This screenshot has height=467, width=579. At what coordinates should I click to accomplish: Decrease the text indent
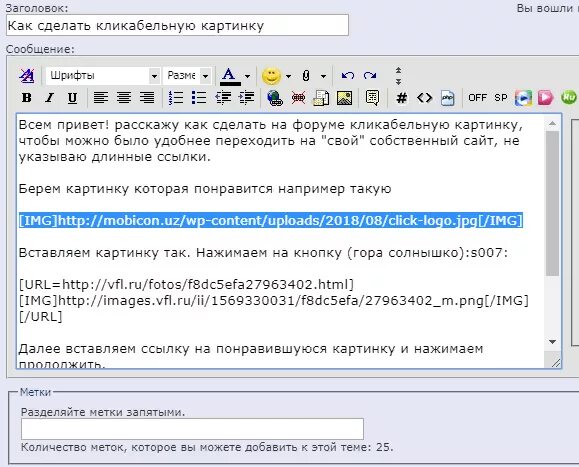coord(223,98)
